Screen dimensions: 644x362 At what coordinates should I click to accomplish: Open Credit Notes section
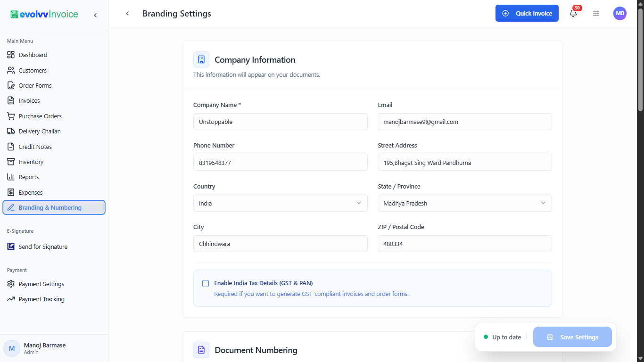(54, 147)
